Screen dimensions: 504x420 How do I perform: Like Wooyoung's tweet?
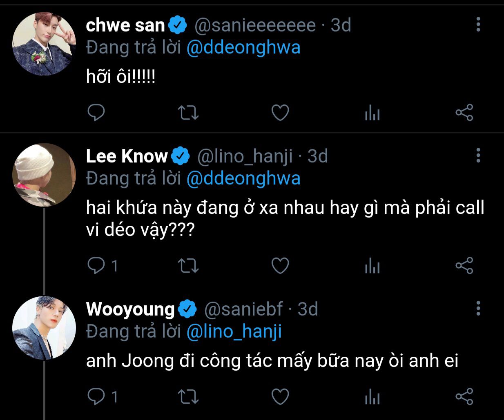tap(280, 396)
